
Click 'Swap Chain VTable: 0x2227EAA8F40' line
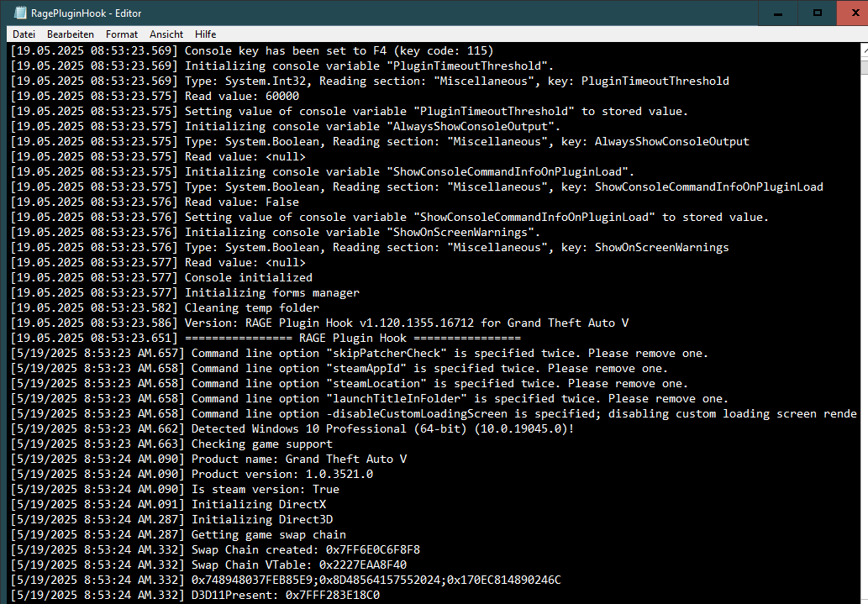point(208,565)
